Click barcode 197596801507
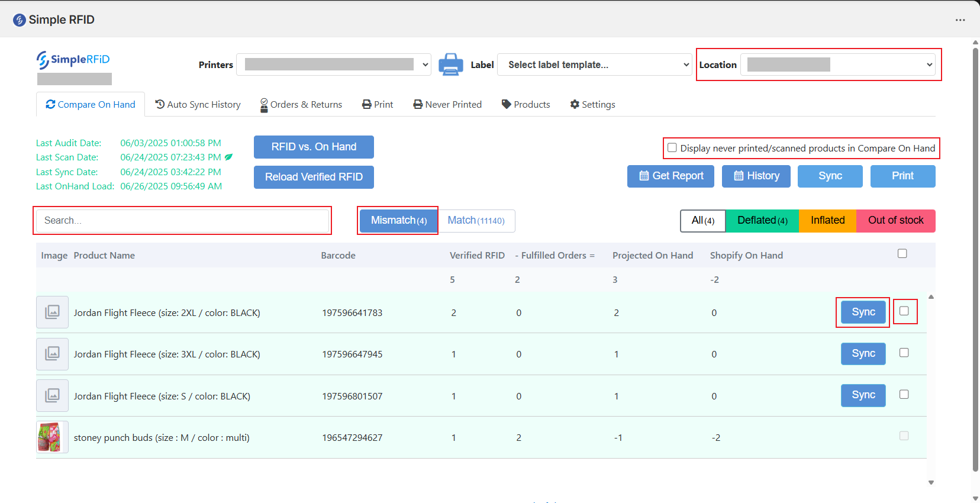The width and height of the screenshot is (980, 503). coord(352,396)
